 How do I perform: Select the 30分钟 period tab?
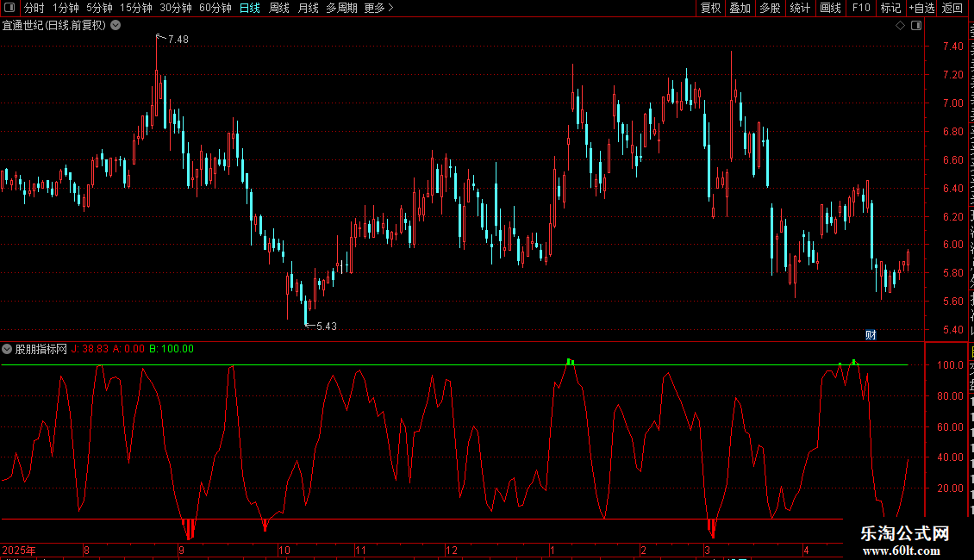[176, 8]
